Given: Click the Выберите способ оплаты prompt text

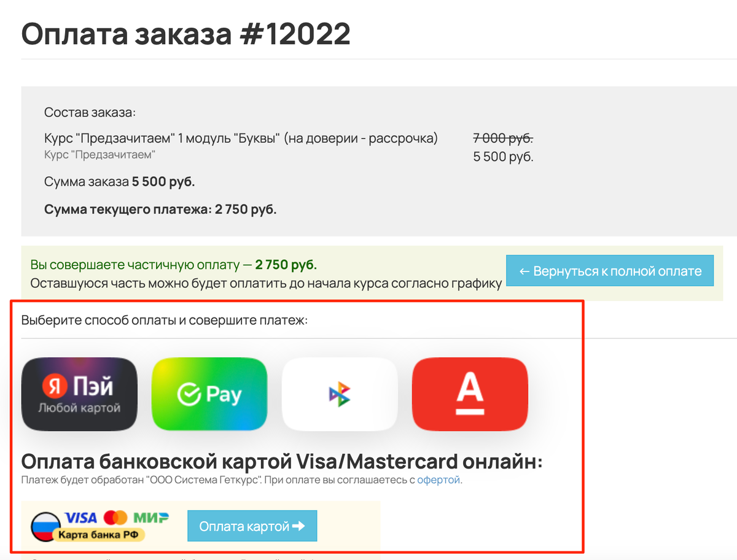Looking at the screenshot, I should point(164,320).
